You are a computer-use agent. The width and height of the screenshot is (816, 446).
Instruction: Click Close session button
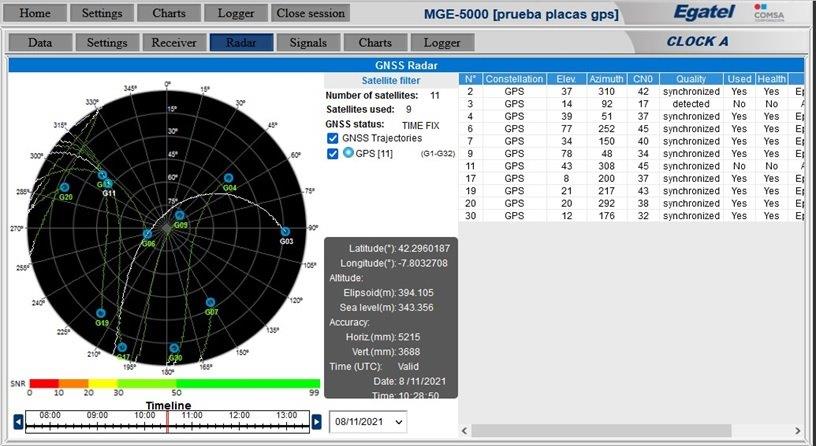pyautogui.click(x=311, y=13)
